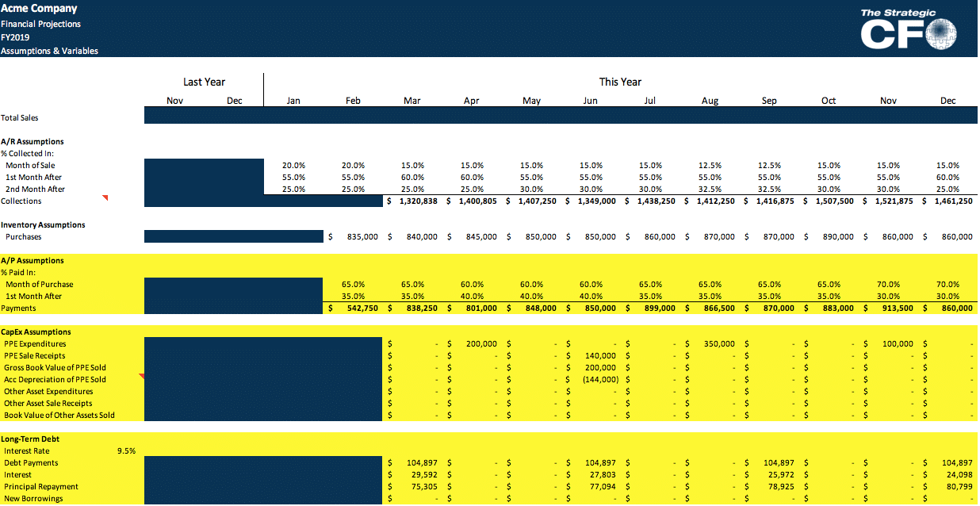This screenshot has height=506, width=980.
Task: Select the A/R Assumptions section heading
Action: point(33,142)
